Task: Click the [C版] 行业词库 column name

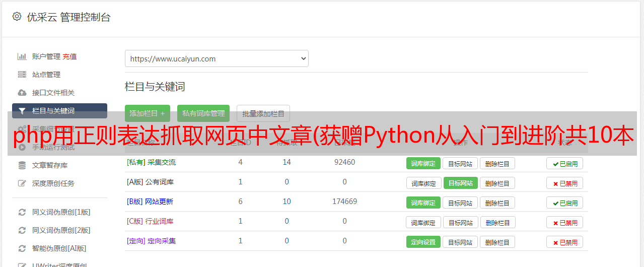Action: tap(150, 221)
